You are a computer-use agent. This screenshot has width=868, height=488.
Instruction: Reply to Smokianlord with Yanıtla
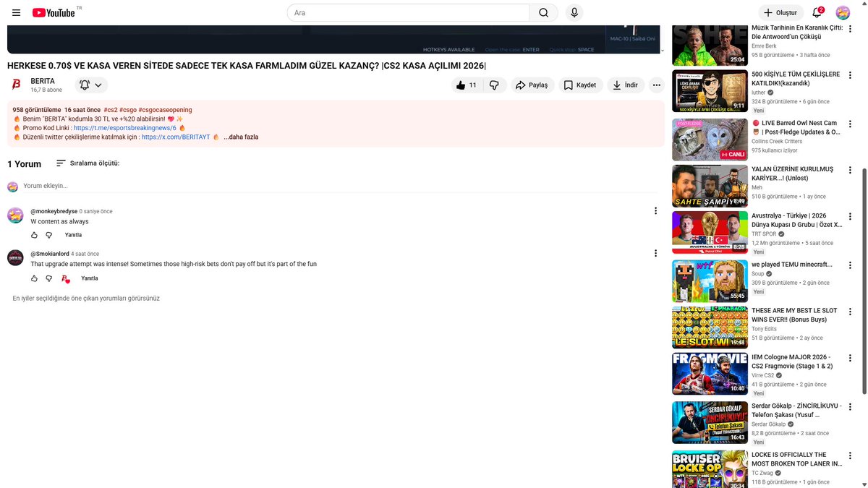(89, 278)
